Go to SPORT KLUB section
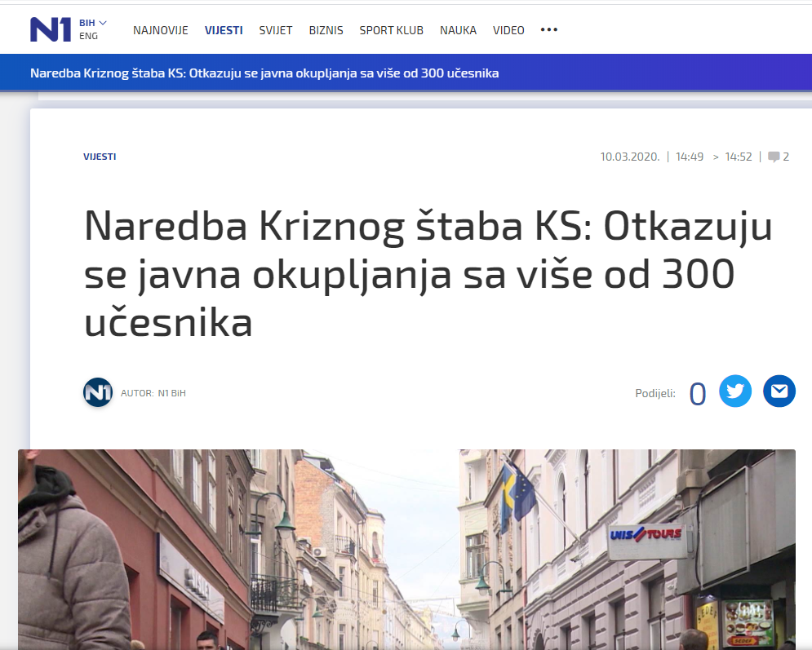812x650 pixels. coord(392,30)
